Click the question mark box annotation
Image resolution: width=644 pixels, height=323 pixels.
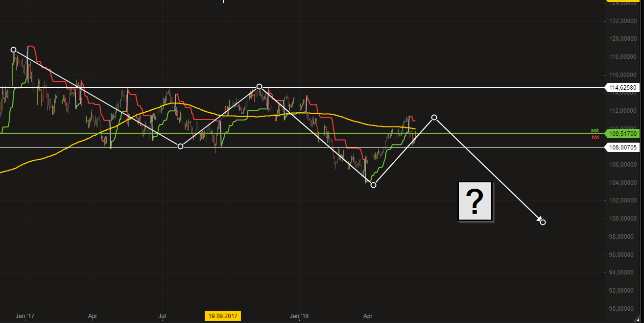[x=475, y=200]
